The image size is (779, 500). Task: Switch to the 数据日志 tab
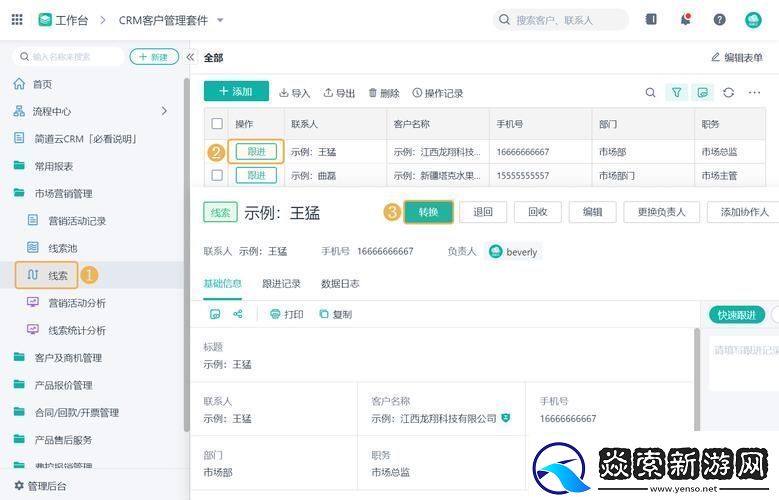click(x=340, y=283)
